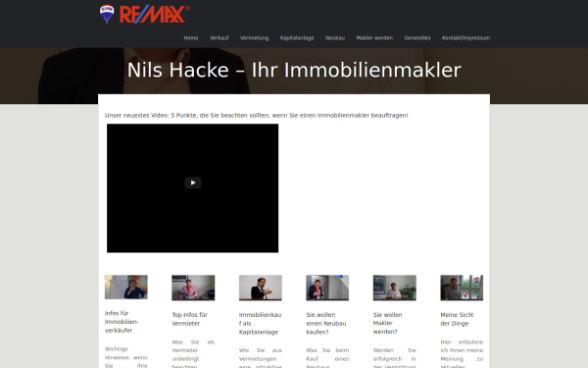Open the Generelles menu item
The width and height of the screenshot is (588, 368).
[417, 38]
